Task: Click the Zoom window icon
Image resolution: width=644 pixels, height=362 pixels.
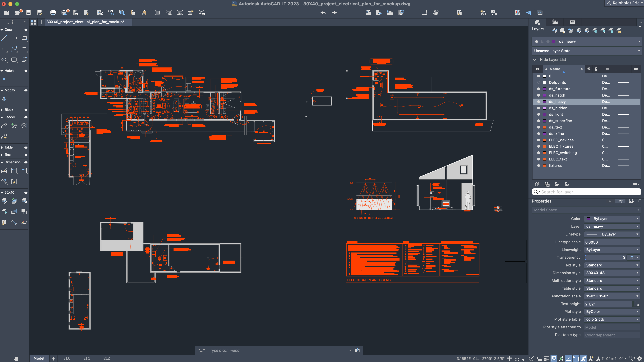Action: point(425,12)
